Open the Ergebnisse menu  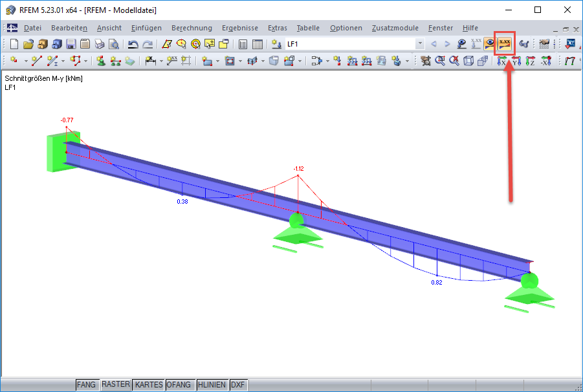coord(240,28)
